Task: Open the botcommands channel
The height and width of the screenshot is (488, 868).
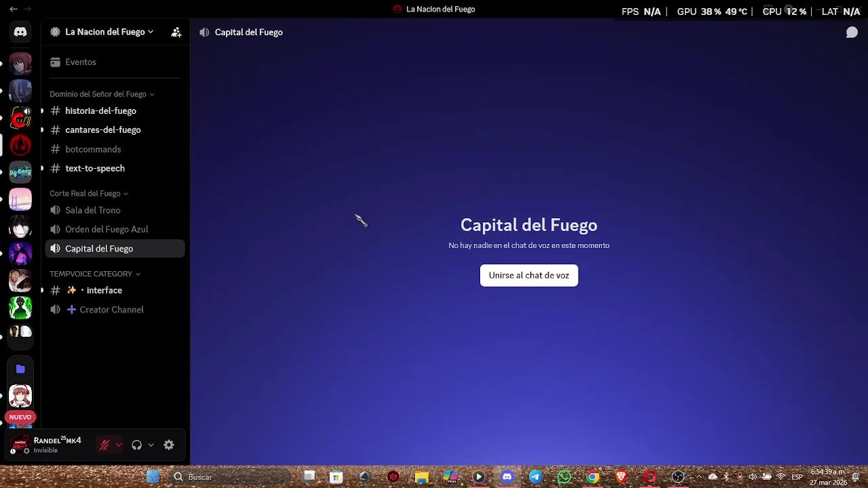Action: click(x=115, y=149)
